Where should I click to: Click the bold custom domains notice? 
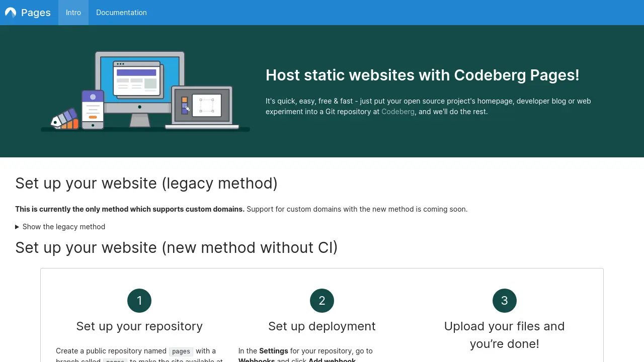pyautogui.click(x=130, y=209)
